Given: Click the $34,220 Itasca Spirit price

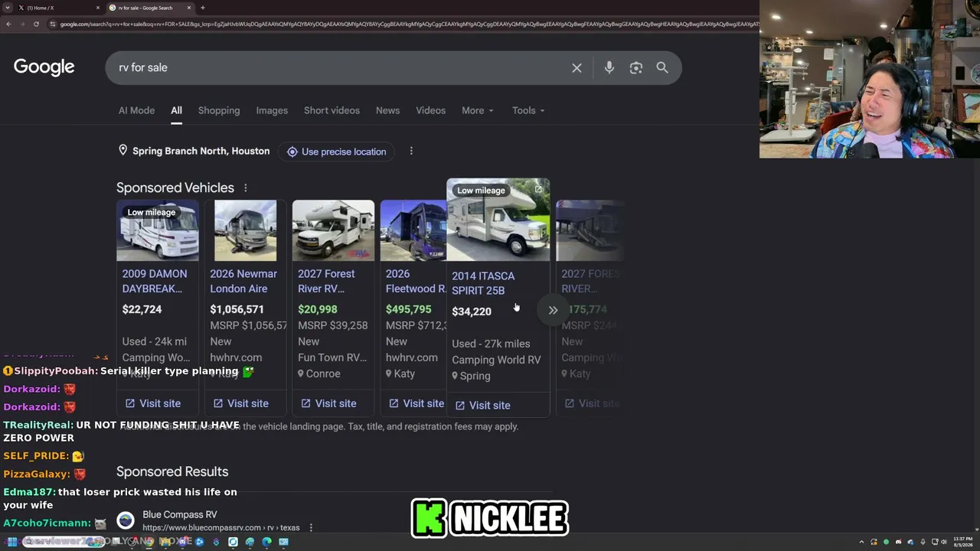Looking at the screenshot, I should (472, 311).
